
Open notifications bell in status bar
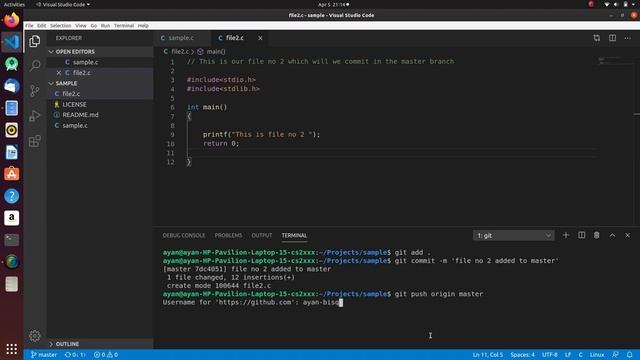[x=629, y=355]
